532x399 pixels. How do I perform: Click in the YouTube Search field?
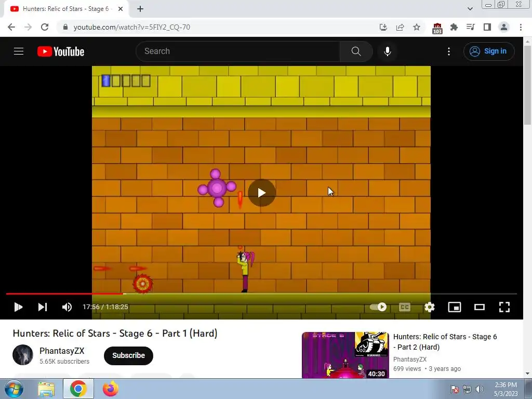coord(238,51)
